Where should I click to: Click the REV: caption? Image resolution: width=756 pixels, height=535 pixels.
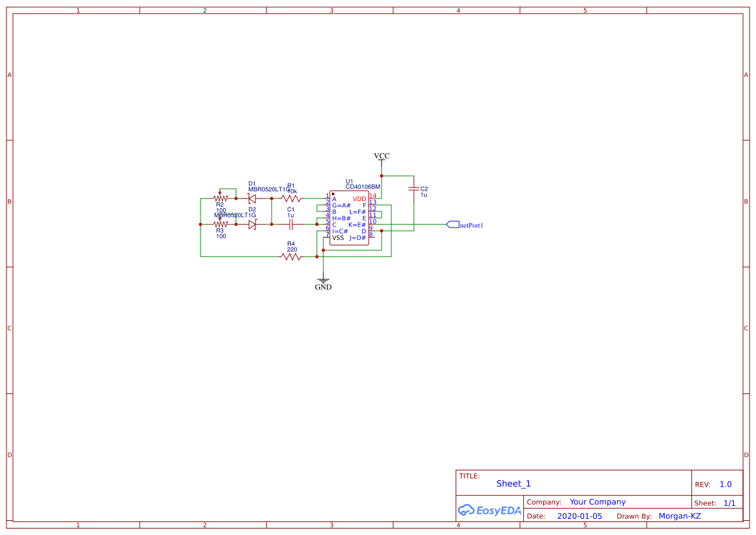(x=702, y=485)
